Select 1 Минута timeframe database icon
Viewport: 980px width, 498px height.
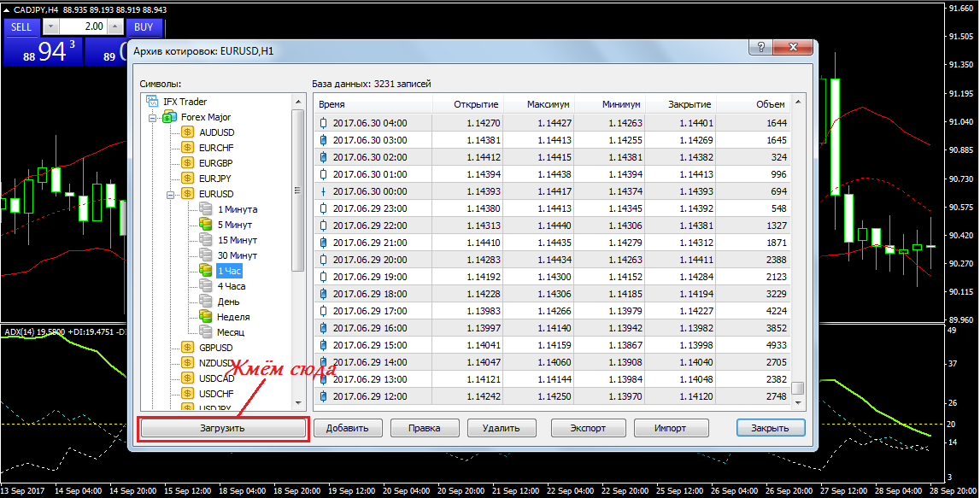[206, 208]
